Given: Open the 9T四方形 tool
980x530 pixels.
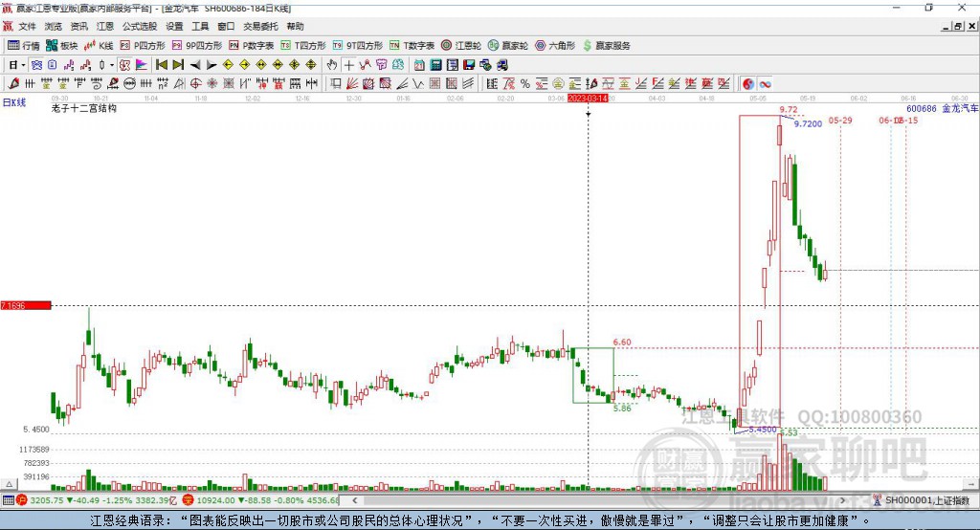Looking at the screenshot, I should pyautogui.click(x=358, y=46).
